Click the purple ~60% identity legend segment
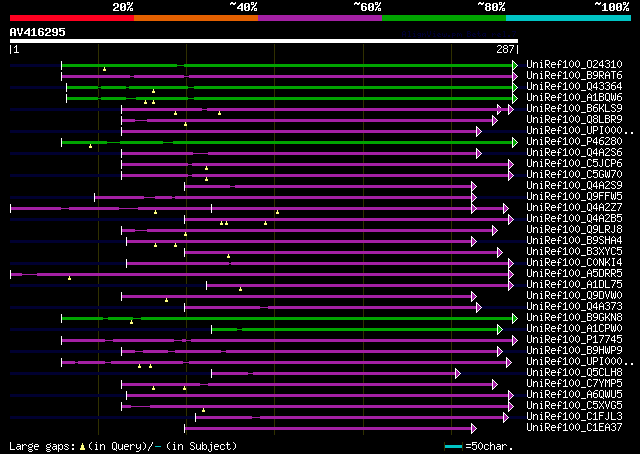The width and height of the screenshot is (640, 454). tap(320, 18)
